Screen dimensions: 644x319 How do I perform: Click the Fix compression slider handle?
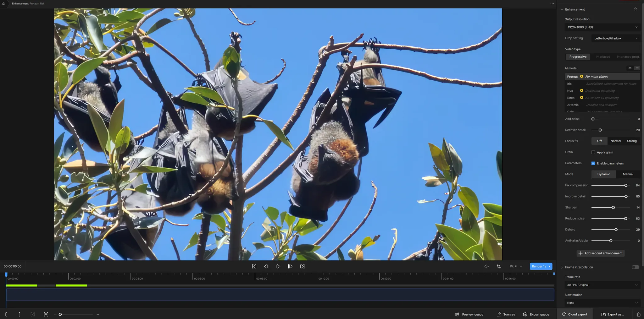626,186
